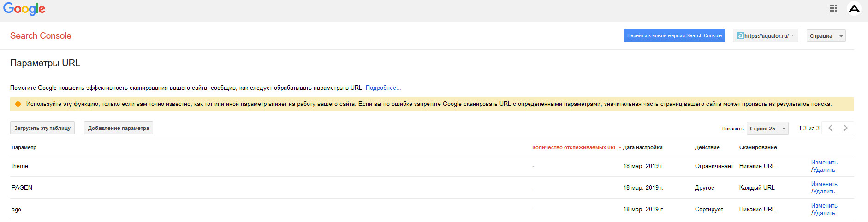
Task: Click the Google logo
Action: point(24,9)
